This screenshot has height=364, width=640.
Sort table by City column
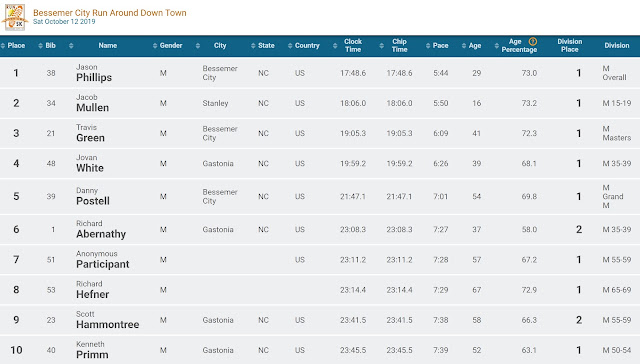click(220, 45)
